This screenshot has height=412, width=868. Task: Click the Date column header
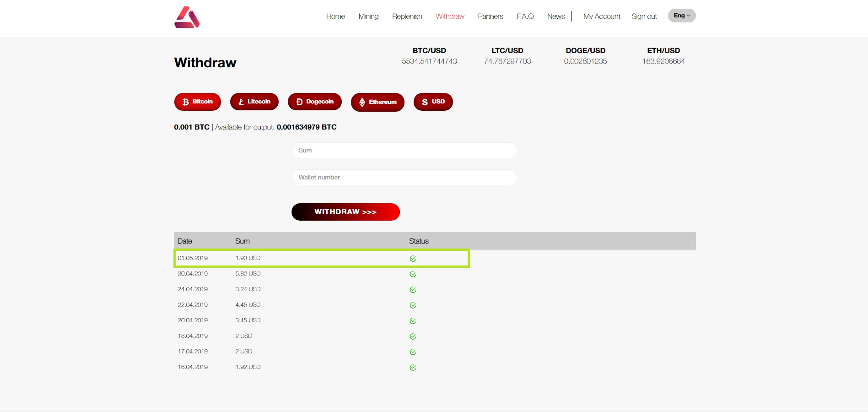185,241
